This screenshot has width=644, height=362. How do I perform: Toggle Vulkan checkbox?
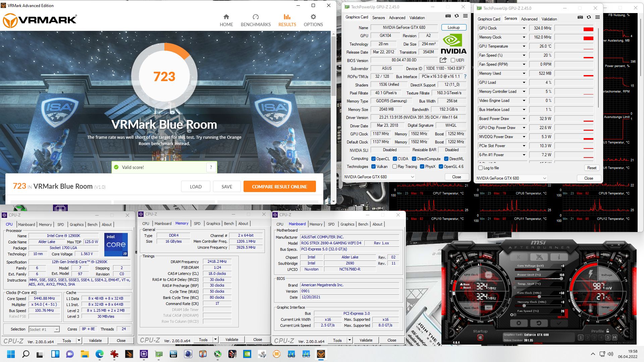(373, 167)
